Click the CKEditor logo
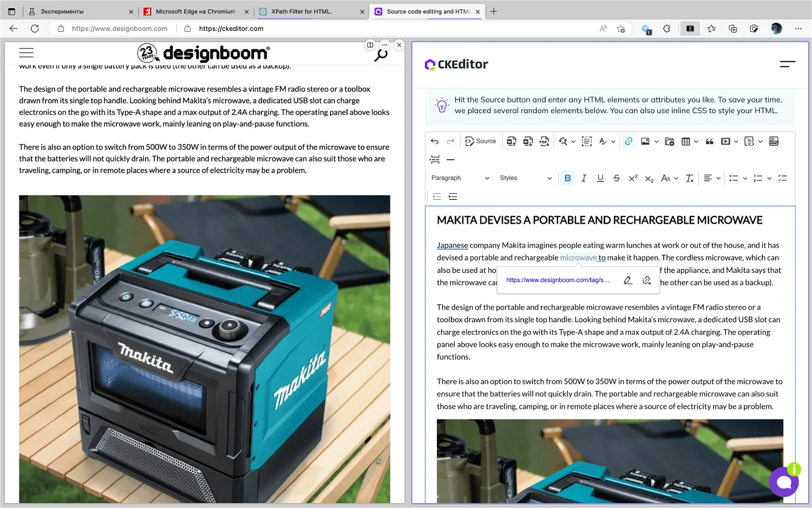This screenshot has height=508, width=812. [456, 64]
